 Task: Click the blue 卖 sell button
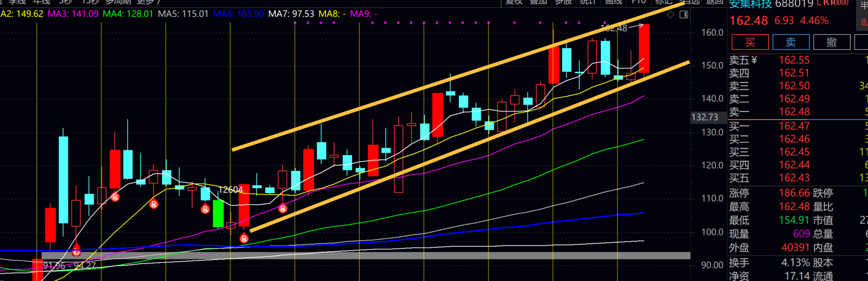tap(791, 42)
